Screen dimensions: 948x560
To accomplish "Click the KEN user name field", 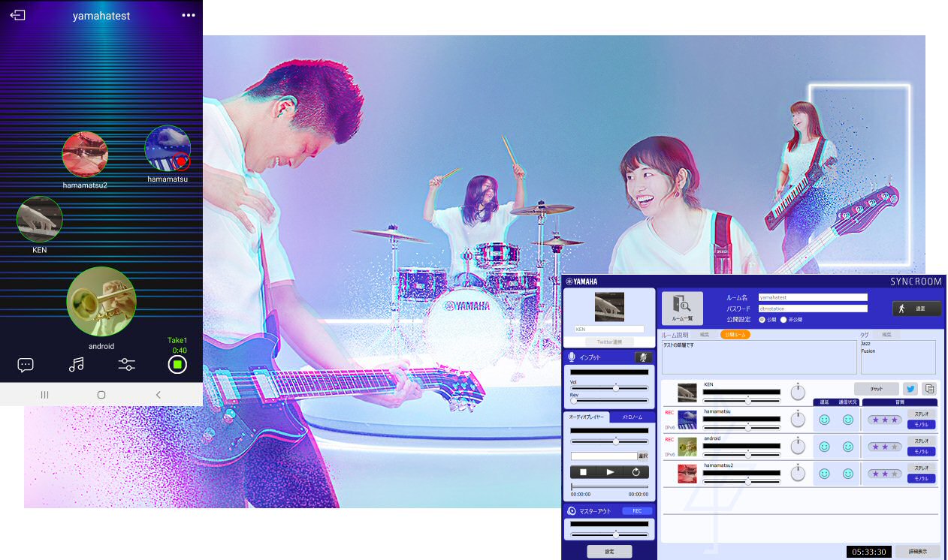I will tap(609, 329).
